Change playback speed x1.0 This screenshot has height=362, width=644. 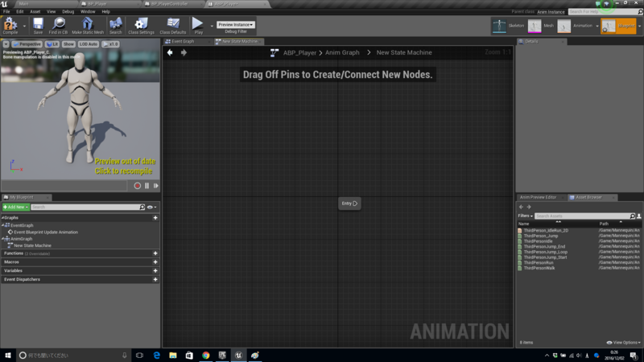pyautogui.click(x=110, y=44)
